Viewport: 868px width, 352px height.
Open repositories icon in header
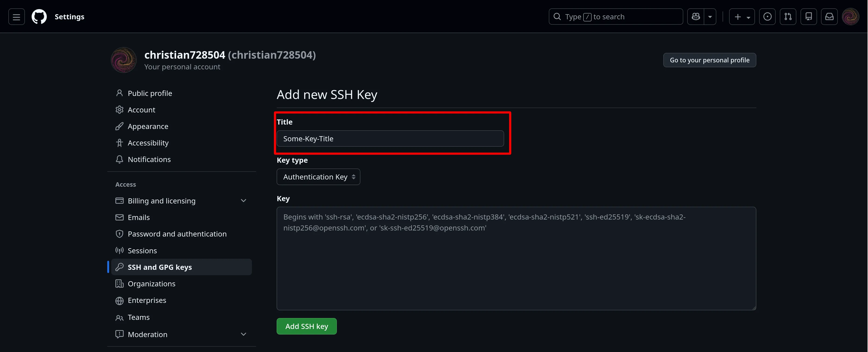808,17
